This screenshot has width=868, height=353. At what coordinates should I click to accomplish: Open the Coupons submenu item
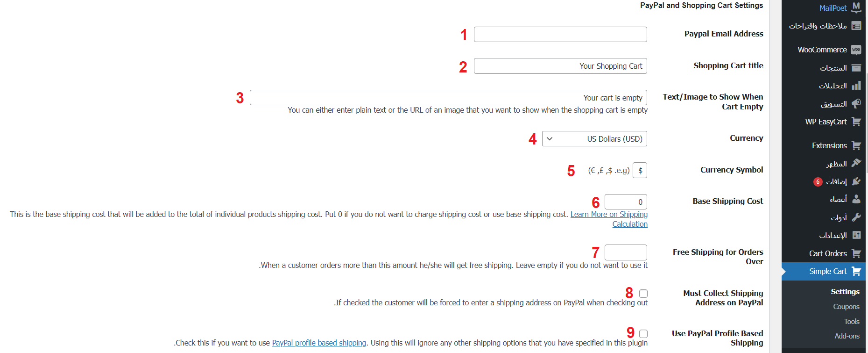pyautogui.click(x=846, y=307)
